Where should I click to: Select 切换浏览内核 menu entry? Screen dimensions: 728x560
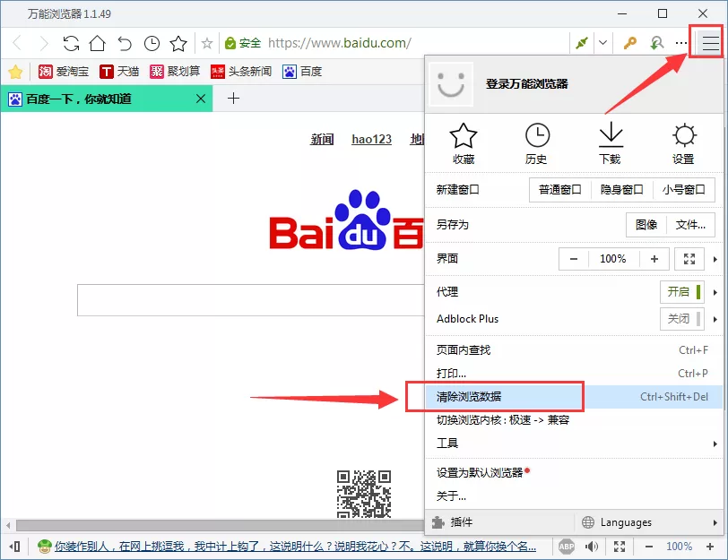(x=575, y=420)
